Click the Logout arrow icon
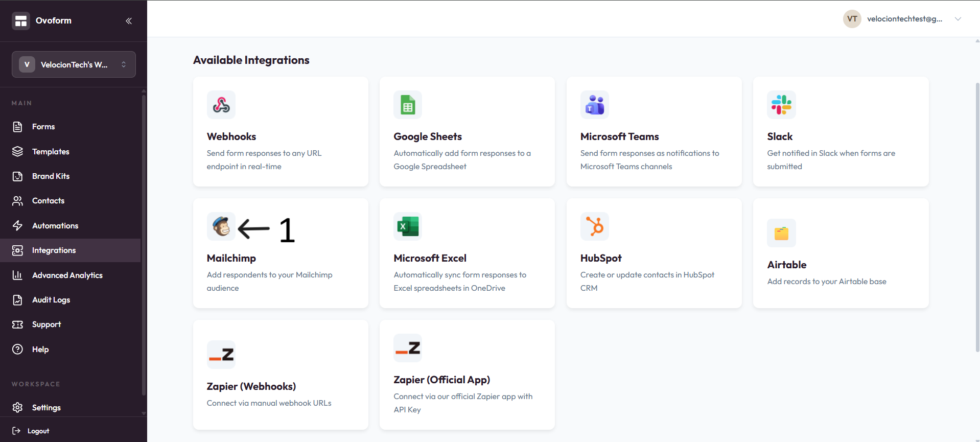The image size is (980, 442). point(16,431)
